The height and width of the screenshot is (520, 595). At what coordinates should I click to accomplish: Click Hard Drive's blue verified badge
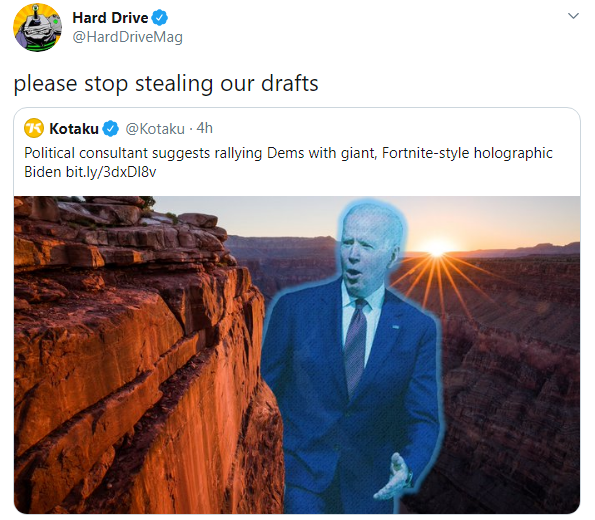(x=160, y=17)
